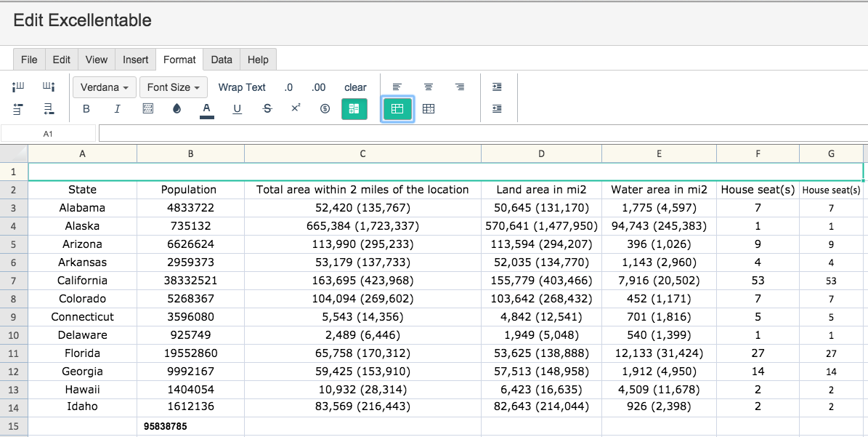Toggle bold formatting
868x437 pixels.
(86, 109)
